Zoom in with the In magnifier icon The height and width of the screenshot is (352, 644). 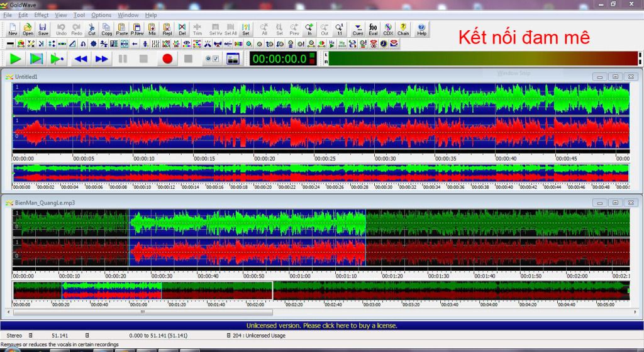309,29
